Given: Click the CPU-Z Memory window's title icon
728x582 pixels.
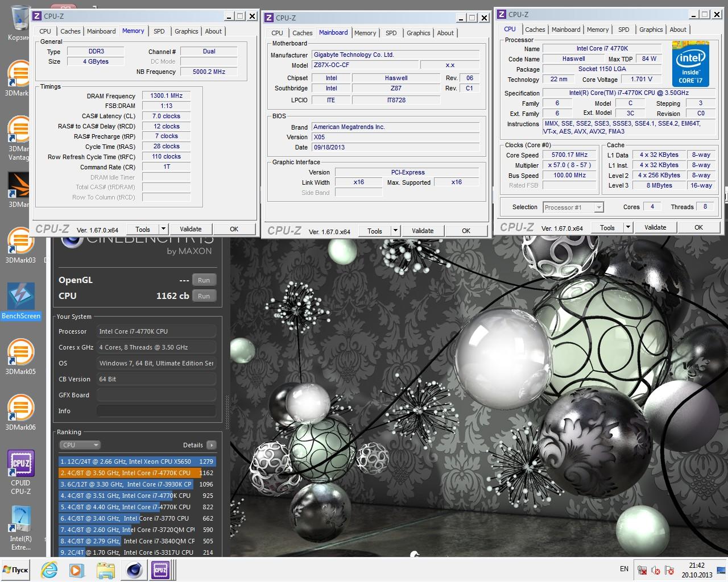Looking at the screenshot, I should tap(38, 16).
